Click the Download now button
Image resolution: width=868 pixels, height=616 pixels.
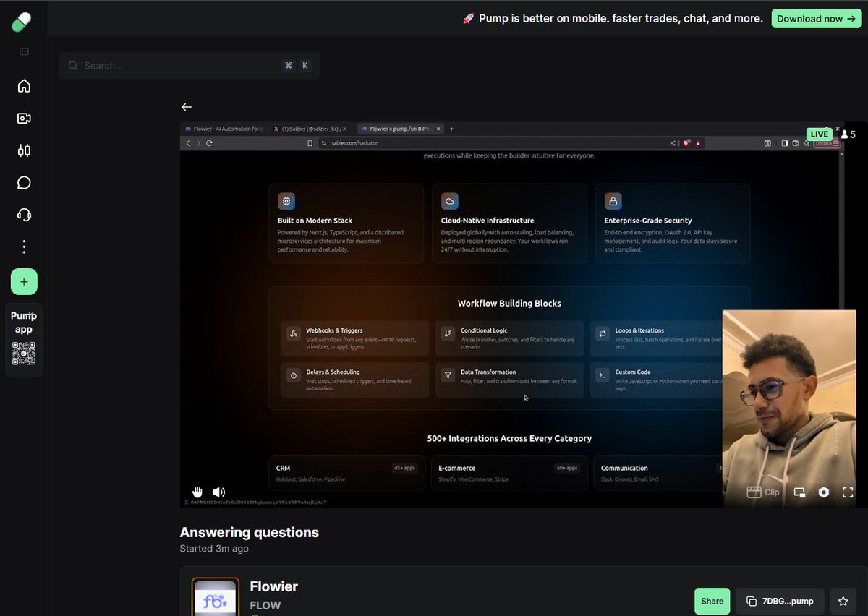click(x=817, y=19)
